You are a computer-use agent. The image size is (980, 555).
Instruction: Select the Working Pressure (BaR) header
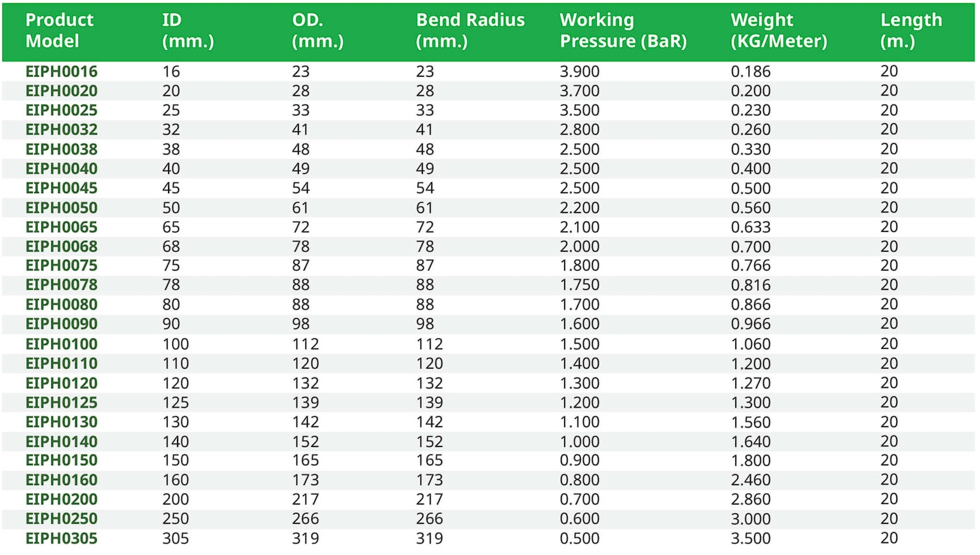coord(623,30)
